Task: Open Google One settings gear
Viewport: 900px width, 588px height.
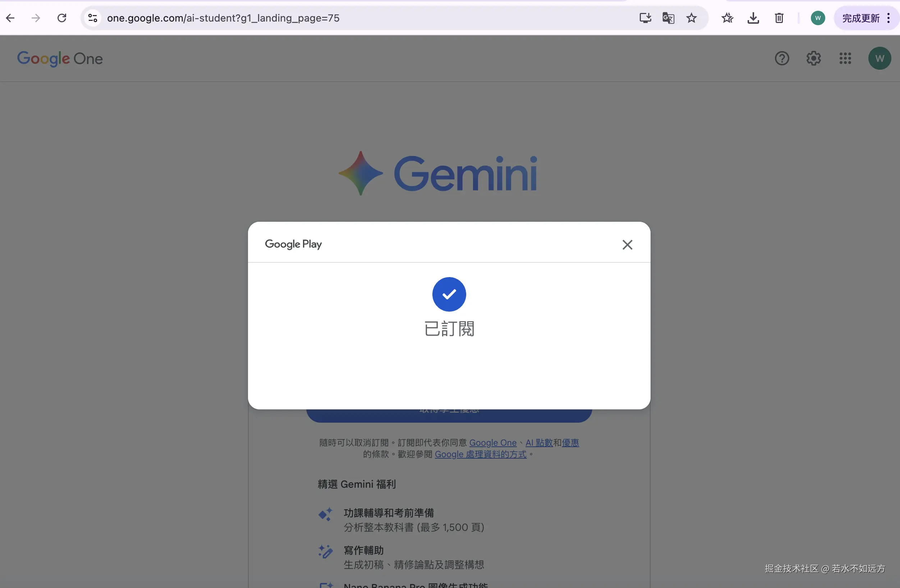Action: click(813, 58)
